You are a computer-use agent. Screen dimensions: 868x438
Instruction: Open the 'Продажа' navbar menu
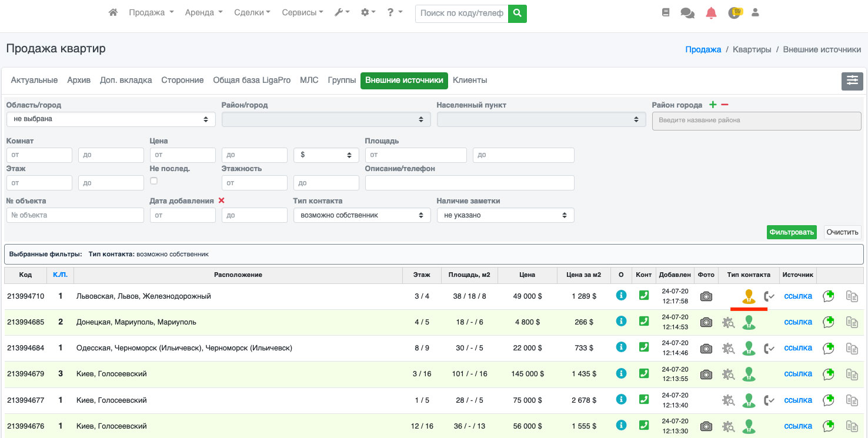[x=151, y=12]
